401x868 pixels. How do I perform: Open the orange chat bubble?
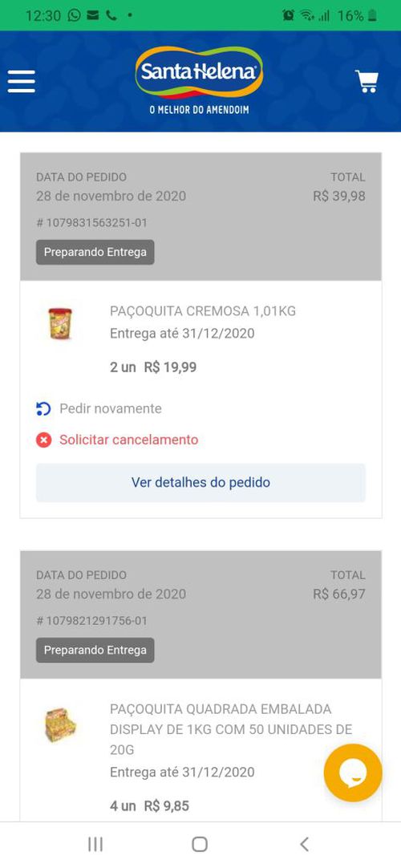pyautogui.click(x=353, y=773)
